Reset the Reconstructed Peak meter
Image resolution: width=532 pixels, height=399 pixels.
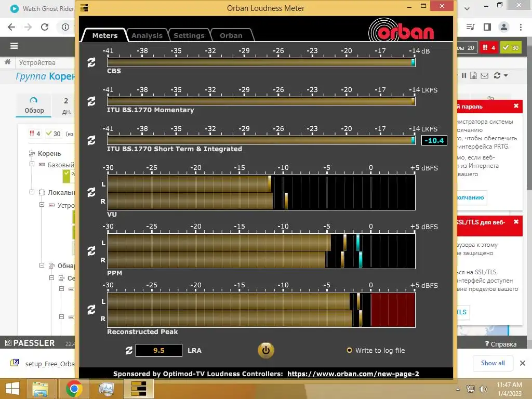(91, 310)
